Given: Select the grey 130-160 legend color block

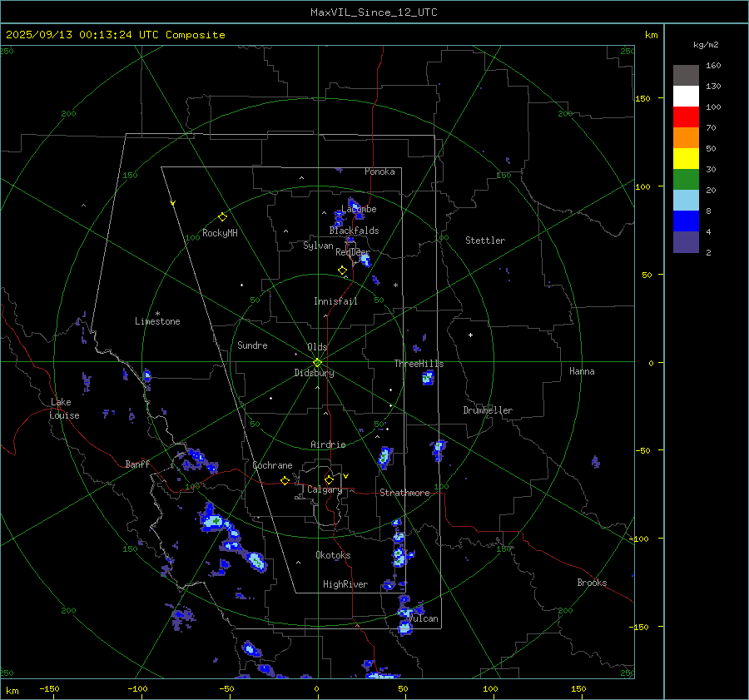Looking at the screenshot, I should pos(686,75).
